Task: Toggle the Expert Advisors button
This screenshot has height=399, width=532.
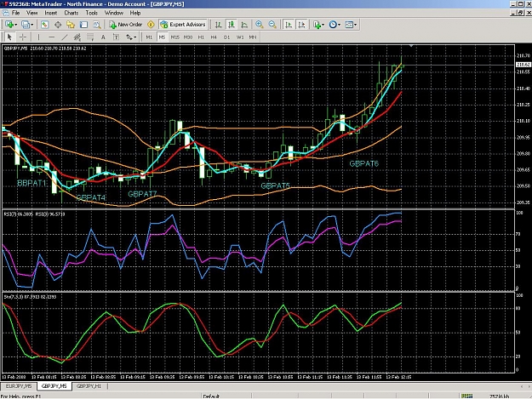Action: pyautogui.click(x=183, y=25)
